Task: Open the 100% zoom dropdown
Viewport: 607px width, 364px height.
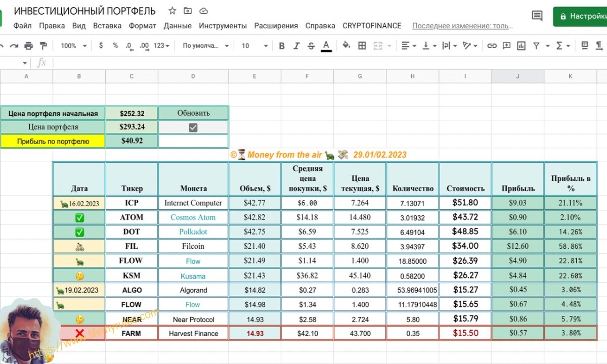Action: (74, 45)
